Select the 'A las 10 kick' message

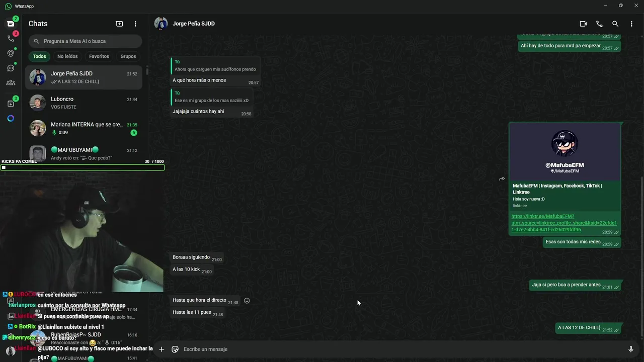192,269
